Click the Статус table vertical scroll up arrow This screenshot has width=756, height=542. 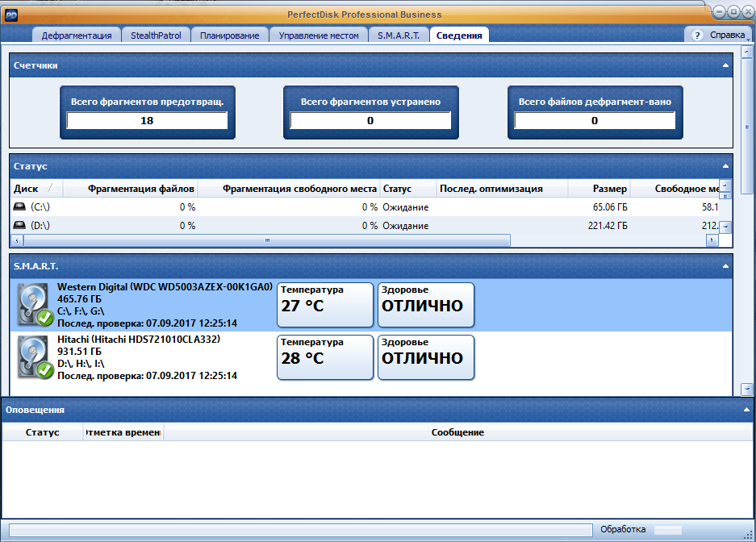pyautogui.click(x=726, y=185)
